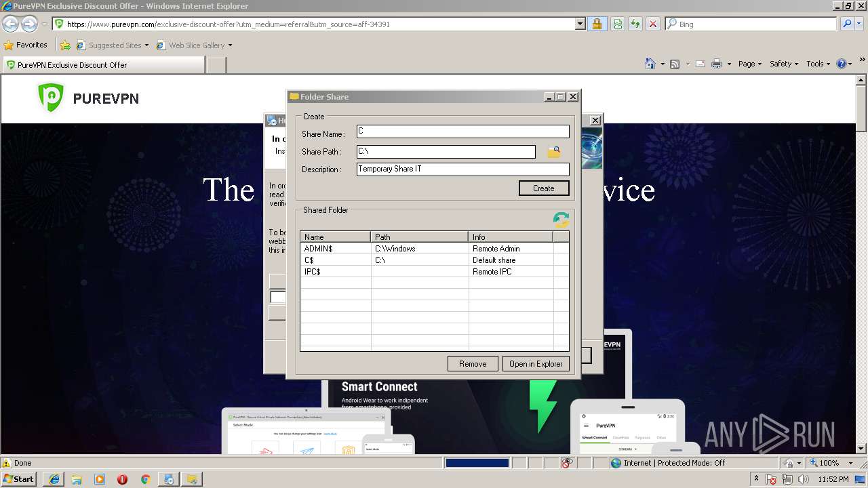This screenshot has width=868, height=488.
Task: Open the Help question mark icon
Action: click(842, 64)
